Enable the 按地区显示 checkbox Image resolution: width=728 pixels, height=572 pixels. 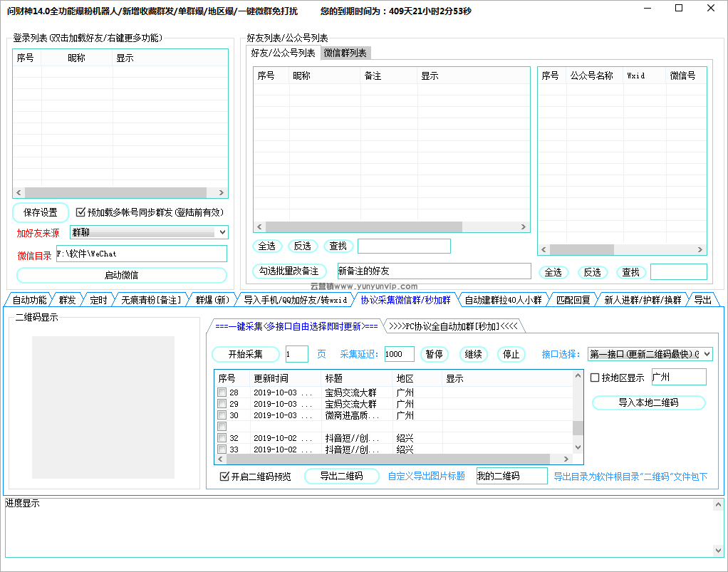point(596,378)
